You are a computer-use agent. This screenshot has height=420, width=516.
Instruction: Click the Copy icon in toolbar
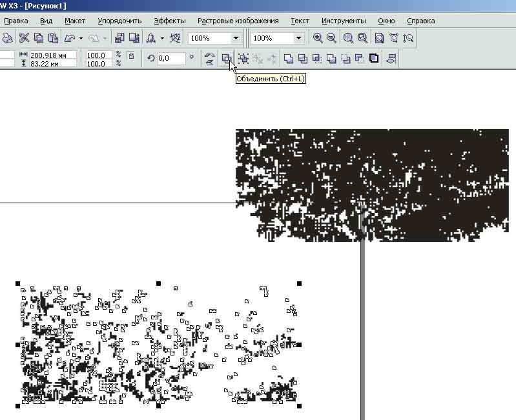(x=39, y=39)
